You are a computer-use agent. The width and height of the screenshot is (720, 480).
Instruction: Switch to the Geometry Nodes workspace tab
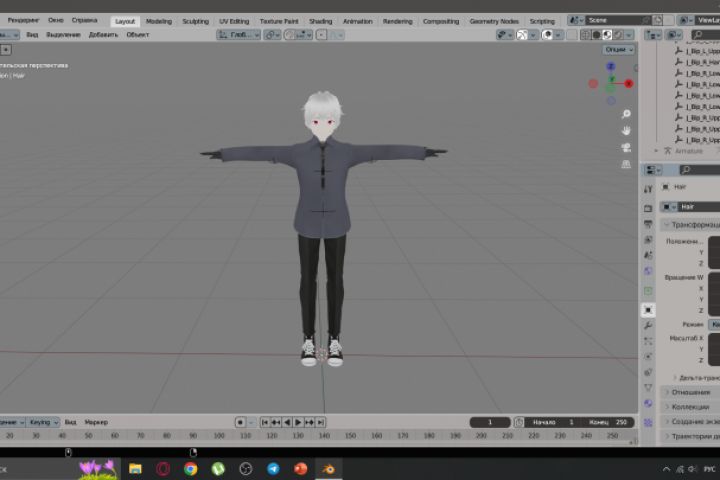click(494, 21)
